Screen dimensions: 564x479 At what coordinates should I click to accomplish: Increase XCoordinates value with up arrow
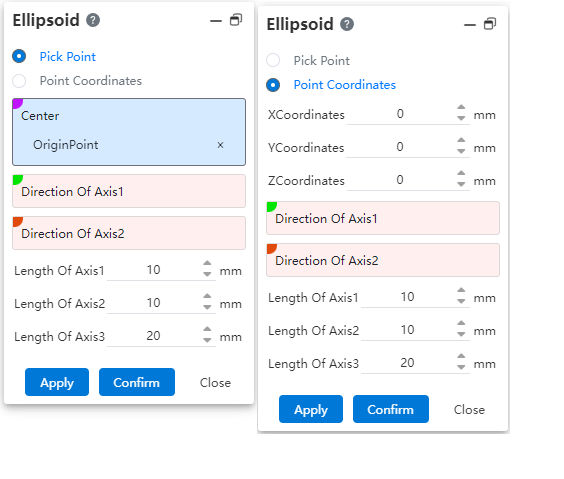point(461,107)
